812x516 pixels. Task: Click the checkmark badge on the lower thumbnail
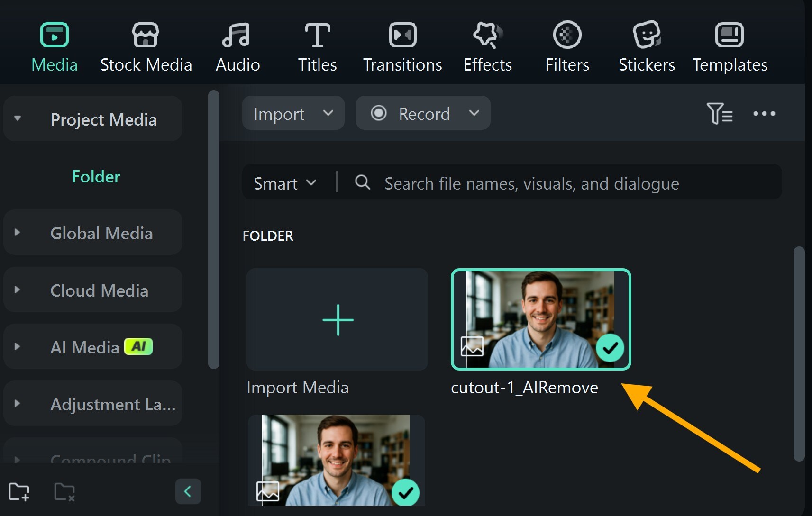[x=406, y=493]
